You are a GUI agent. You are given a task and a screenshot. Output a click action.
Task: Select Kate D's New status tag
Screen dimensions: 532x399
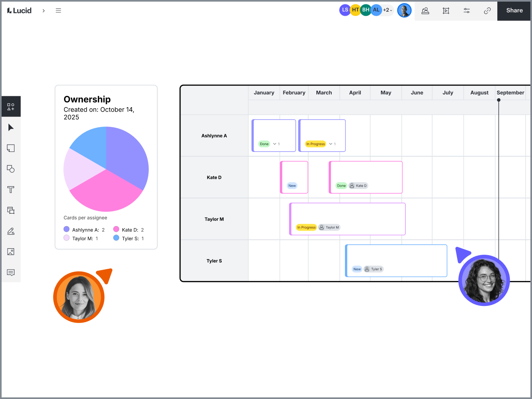[x=292, y=186]
